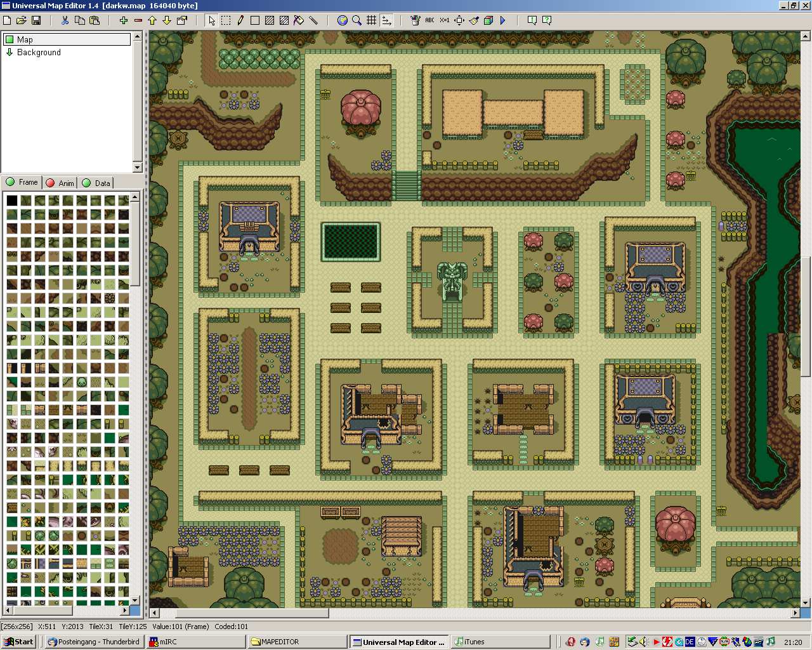Activate the magnifier zoom tool
This screenshot has width=812, height=650.
coord(357,20)
